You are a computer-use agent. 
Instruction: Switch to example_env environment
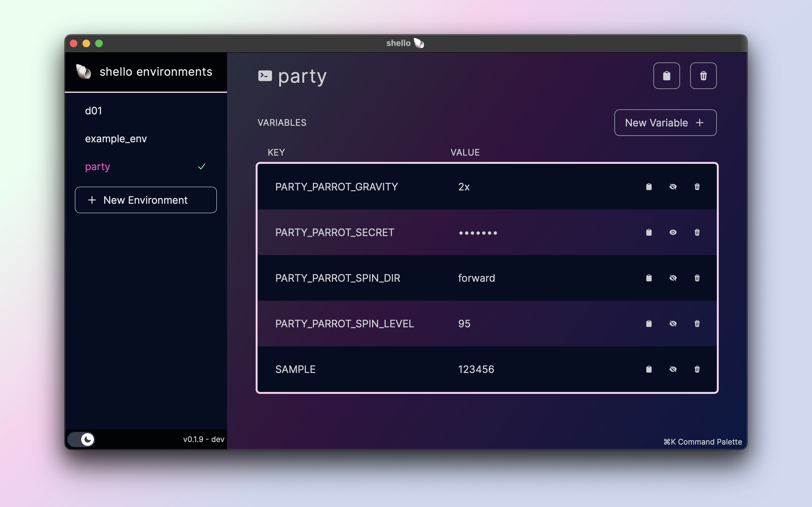point(116,139)
